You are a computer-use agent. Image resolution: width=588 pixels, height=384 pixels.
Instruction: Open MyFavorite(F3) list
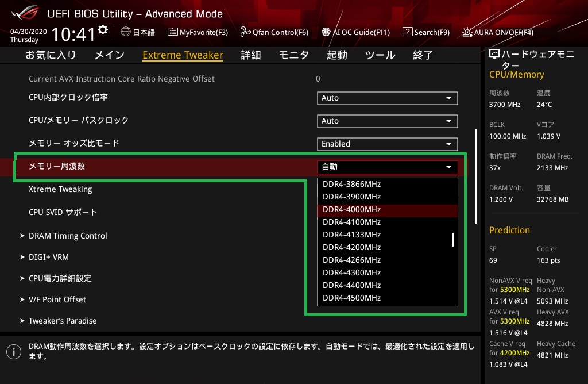[x=198, y=32]
